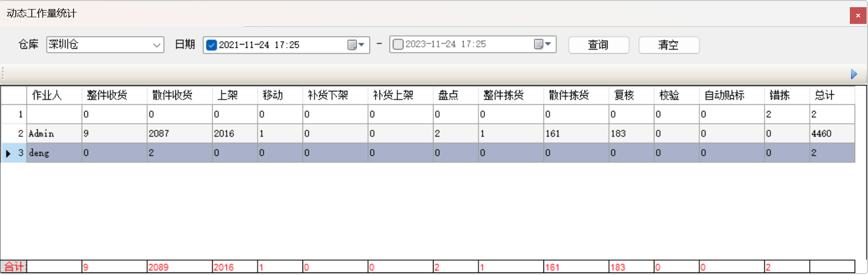Expand the 仓库 warehouse dropdown
This screenshot has height=275, width=868.
coord(156,45)
